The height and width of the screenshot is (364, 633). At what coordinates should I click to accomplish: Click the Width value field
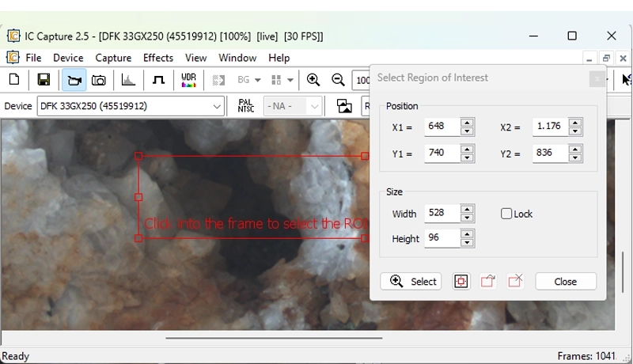click(x=442, y=214)
